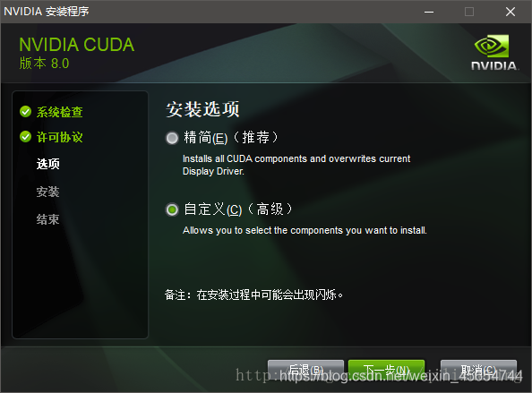The image size is (532, 393).
Task: Click the NVIDIA eye logo icon
Action: [x=492, y=46]
